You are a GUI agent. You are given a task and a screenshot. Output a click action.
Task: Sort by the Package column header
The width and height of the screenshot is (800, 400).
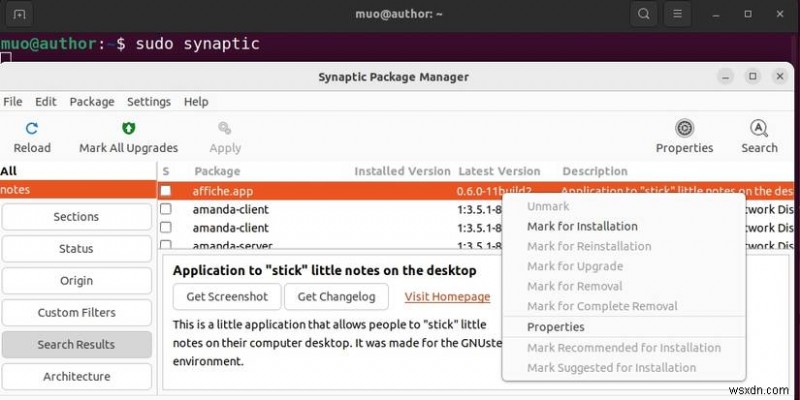tap(217, 171)
